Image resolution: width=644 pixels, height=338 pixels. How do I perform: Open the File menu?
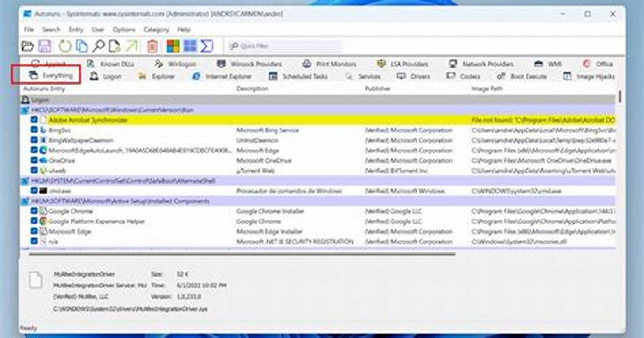coord(29,30)
